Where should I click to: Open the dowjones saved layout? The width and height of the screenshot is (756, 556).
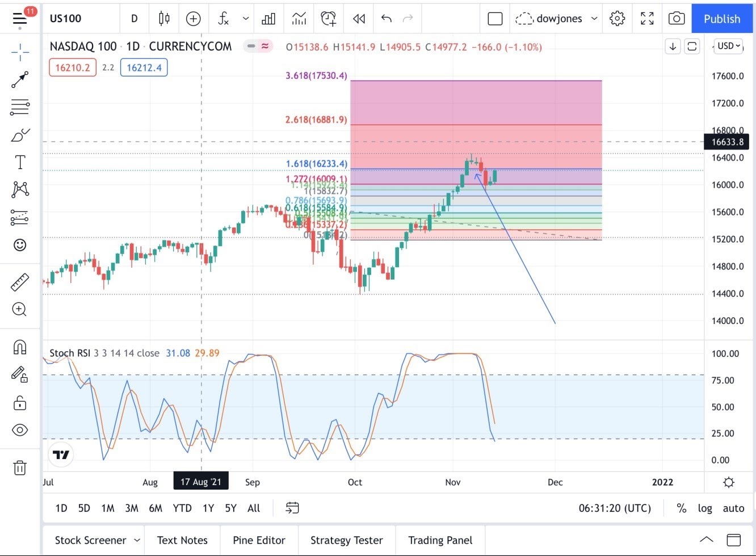549,19
